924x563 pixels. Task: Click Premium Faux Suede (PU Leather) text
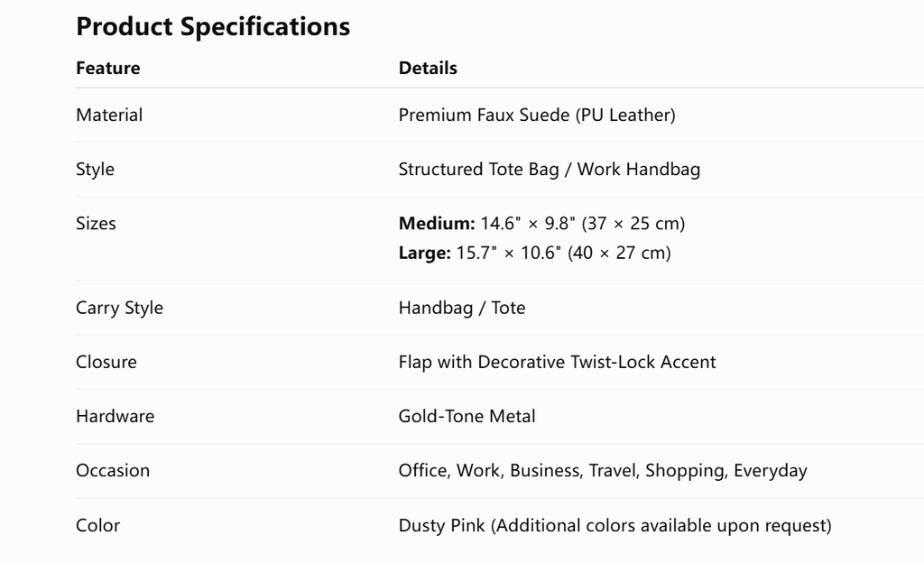537,115
